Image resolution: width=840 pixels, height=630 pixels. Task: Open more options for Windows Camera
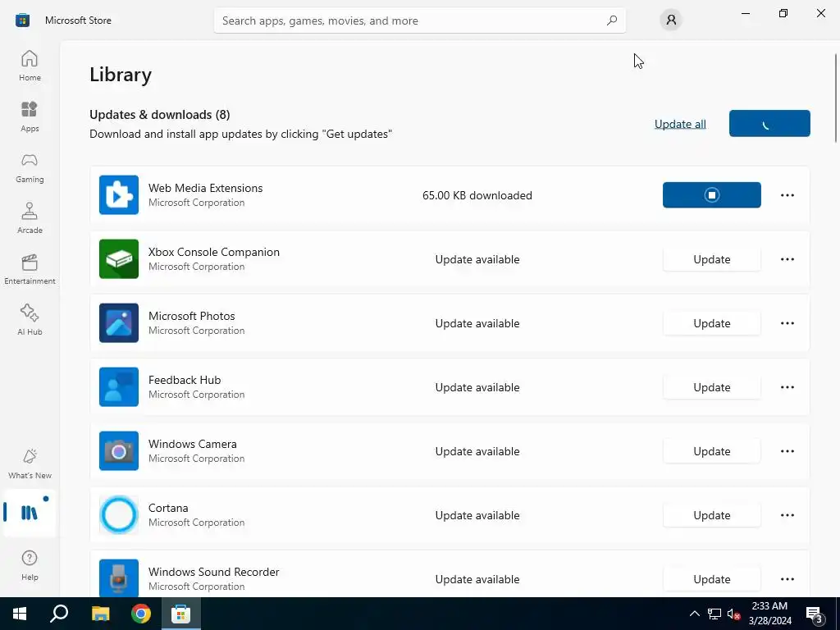(x=787, y=451)
